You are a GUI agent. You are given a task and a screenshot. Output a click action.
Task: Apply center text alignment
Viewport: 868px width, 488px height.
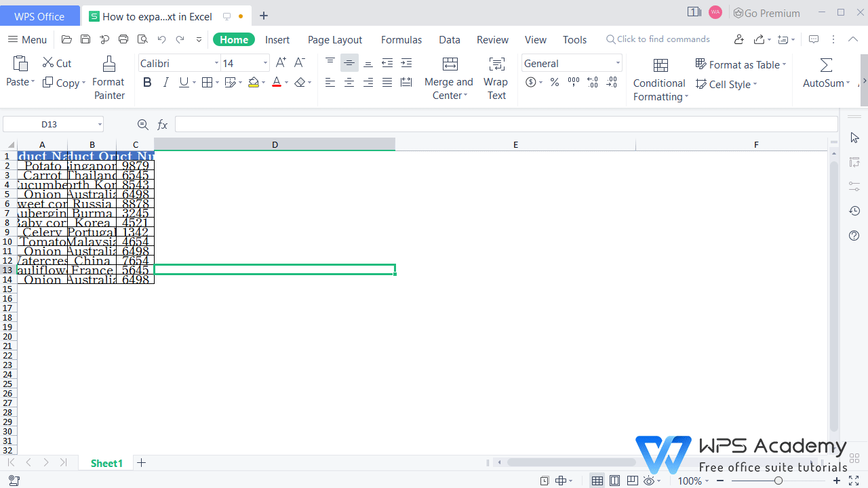click(349, 82)
